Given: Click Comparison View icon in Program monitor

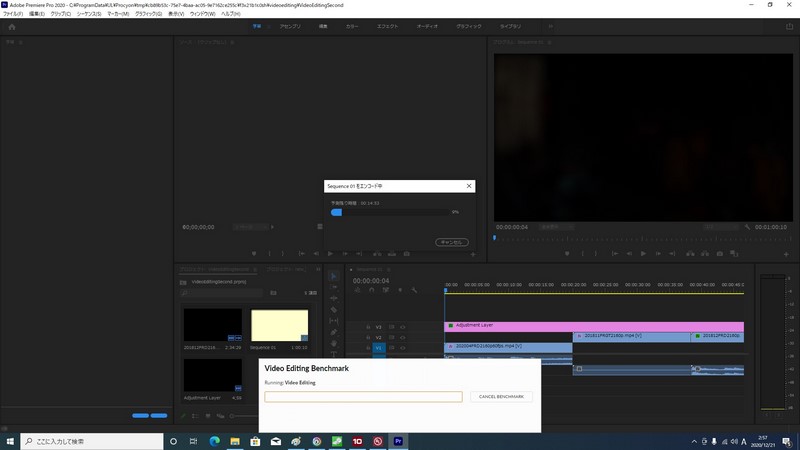Looking at the screenshot, I should point(734,254).
